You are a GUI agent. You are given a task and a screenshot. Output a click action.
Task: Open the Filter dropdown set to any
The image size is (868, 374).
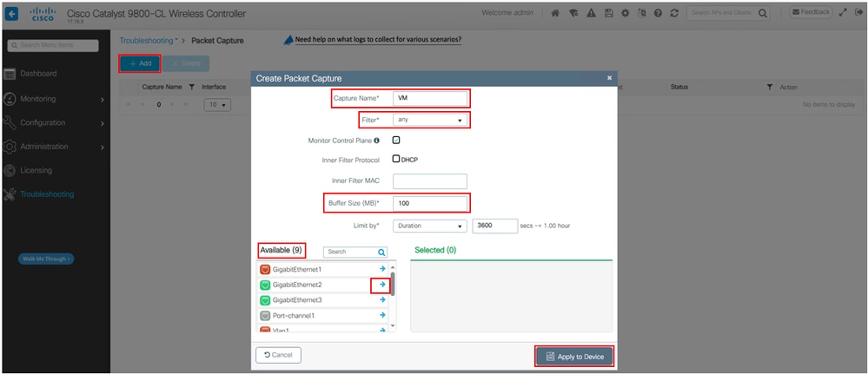click(x=430, y=120)
